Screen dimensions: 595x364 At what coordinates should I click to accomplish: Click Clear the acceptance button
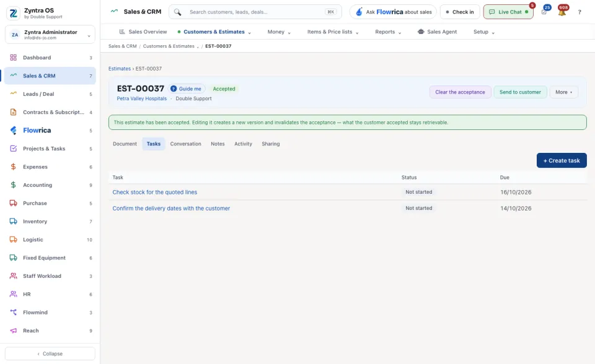point(460,92)
